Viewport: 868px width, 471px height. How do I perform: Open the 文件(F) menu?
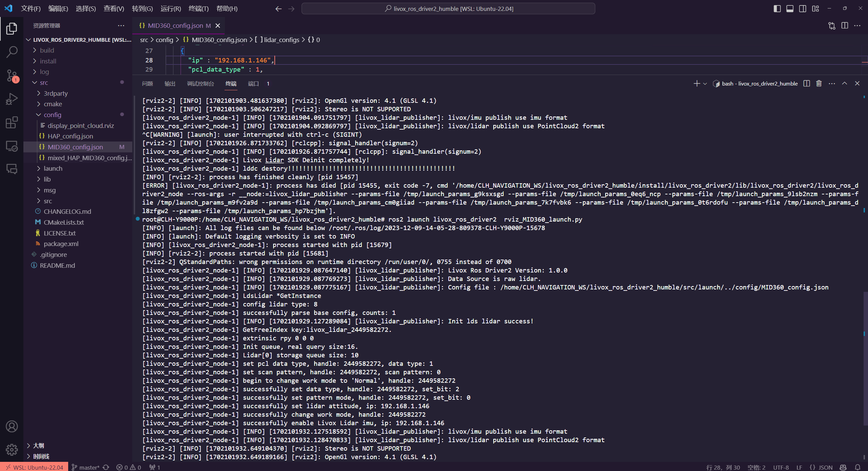(x=31, y=9)
